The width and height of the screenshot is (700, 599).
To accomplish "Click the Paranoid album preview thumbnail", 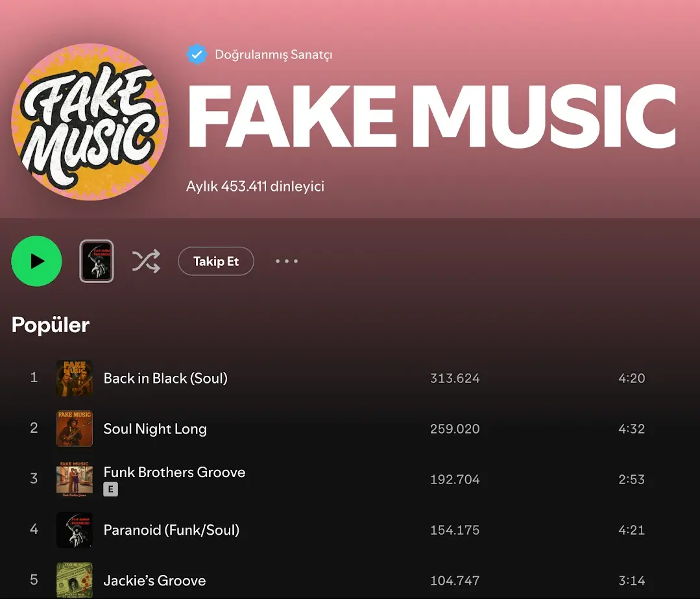I will 97,261.
